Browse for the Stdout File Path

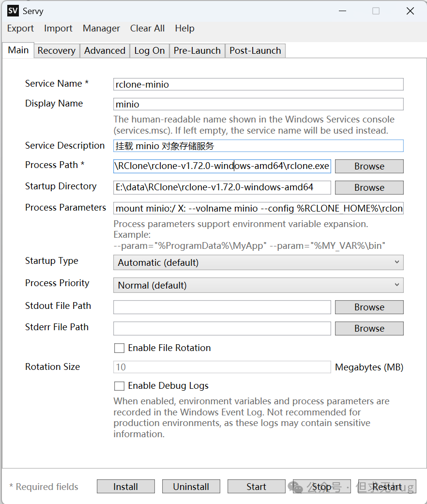point(369,307)
